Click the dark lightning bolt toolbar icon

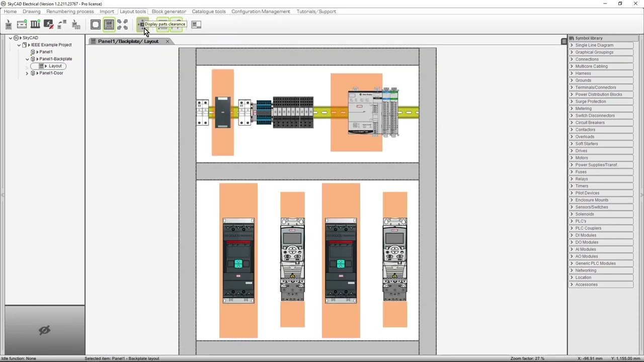point(49,24)
